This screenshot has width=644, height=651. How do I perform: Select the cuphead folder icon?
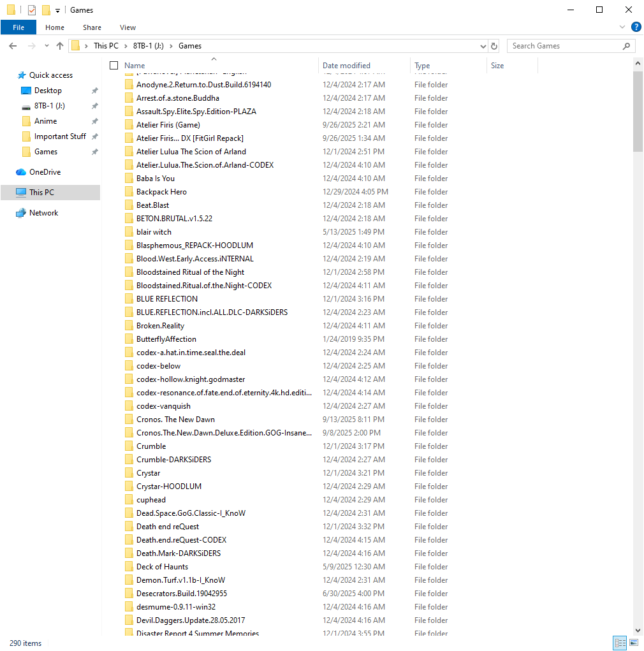129,500
